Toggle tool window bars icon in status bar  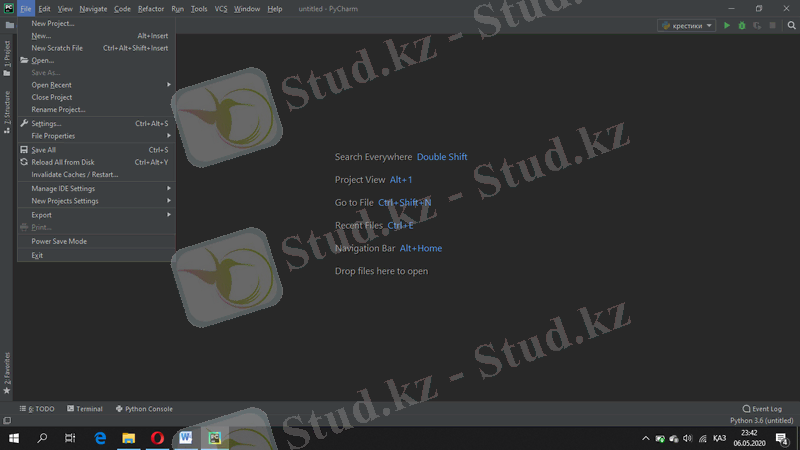pos(7,420)
